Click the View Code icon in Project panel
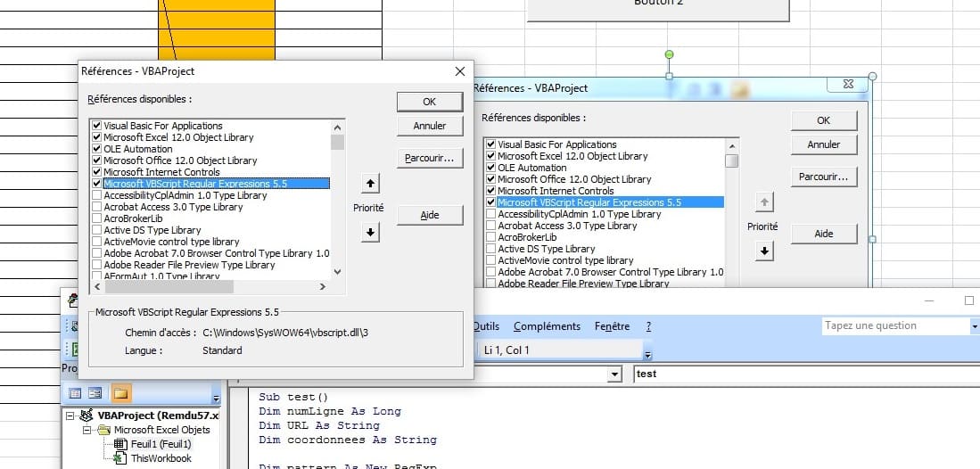The width and height of the screenshot is (980, 469). click(75, 393)
